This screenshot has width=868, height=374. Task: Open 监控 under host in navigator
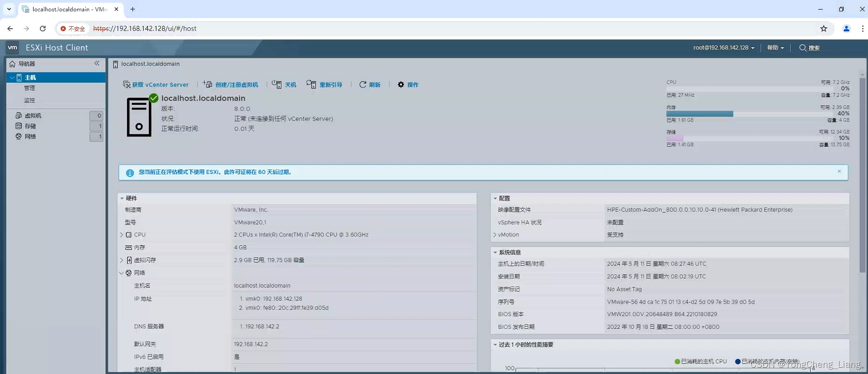[x=30, y=100]
